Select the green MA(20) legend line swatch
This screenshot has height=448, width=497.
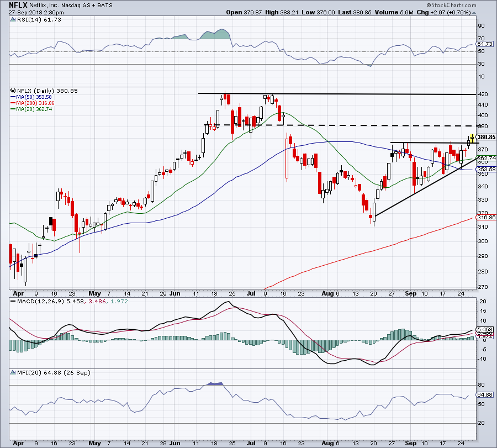point(13,109)
